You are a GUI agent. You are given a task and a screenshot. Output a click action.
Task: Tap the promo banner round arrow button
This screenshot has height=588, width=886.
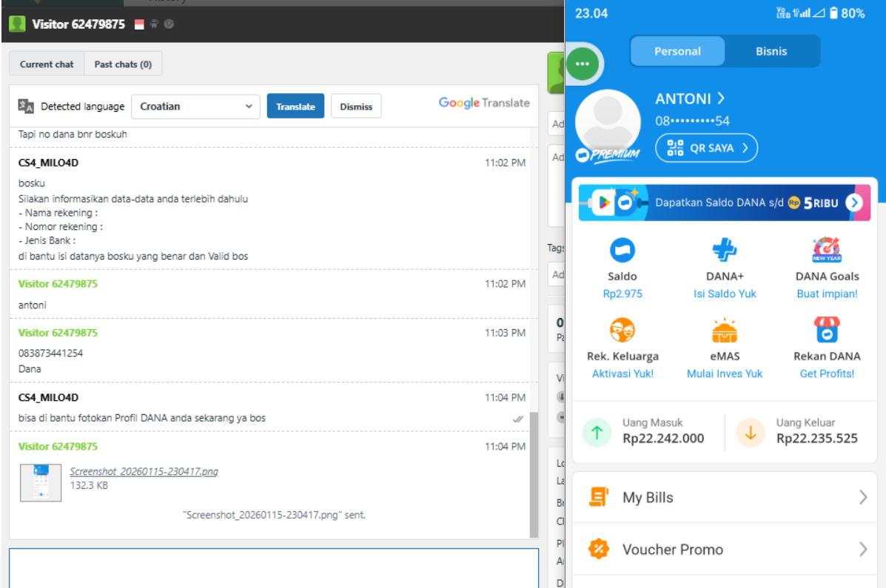point(853,202)
